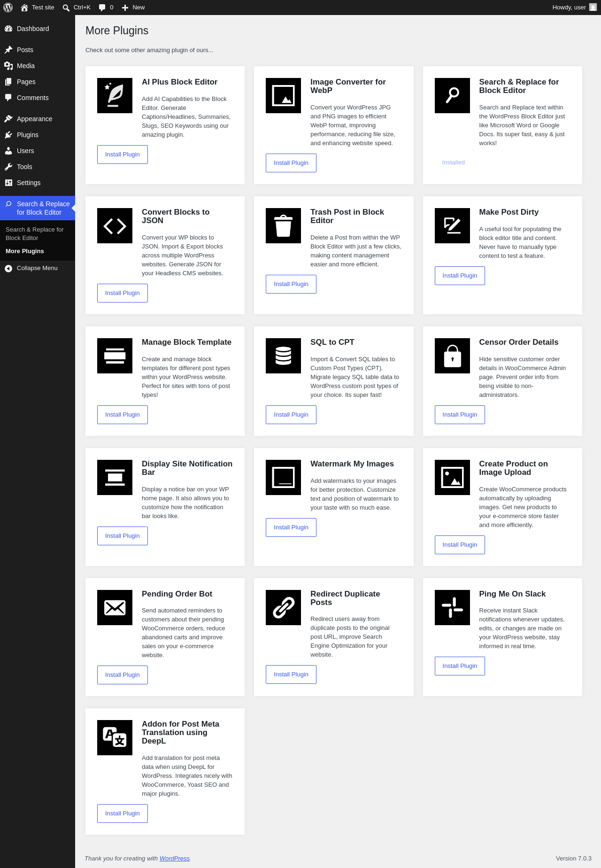The width and height of the screenshot is (601, 868).
Task: Click the Make Post Dirty pencil icon
Action: pos(452,225)
